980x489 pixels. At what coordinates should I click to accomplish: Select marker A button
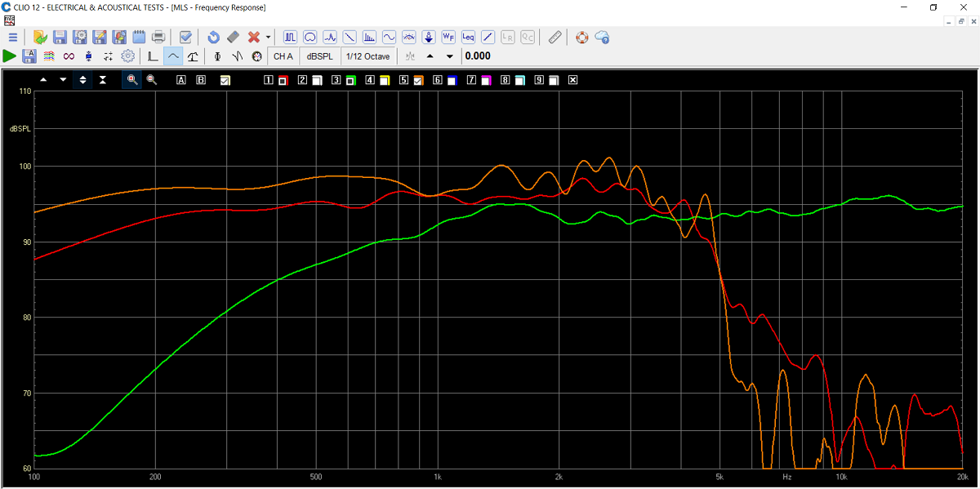click(180, 80)
